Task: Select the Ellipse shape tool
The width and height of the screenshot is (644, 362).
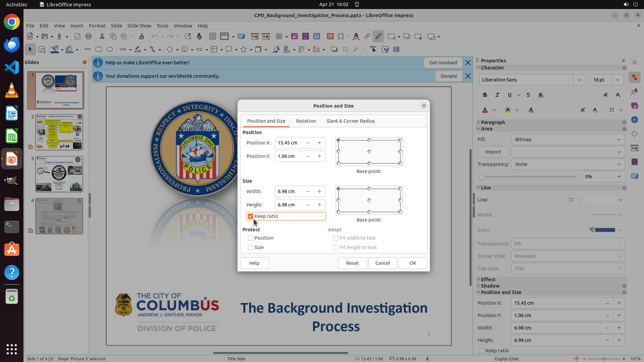Action: 110,50
